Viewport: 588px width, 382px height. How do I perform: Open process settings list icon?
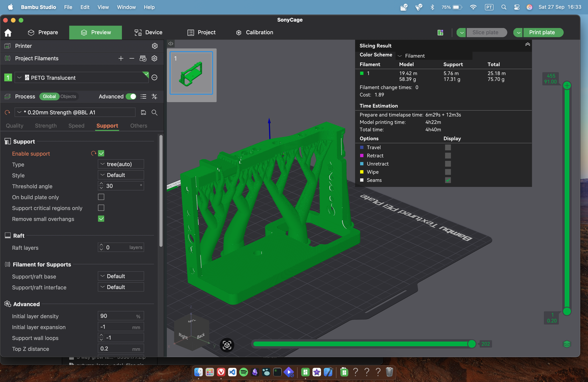pyautogui.click(x=143, y=96)
